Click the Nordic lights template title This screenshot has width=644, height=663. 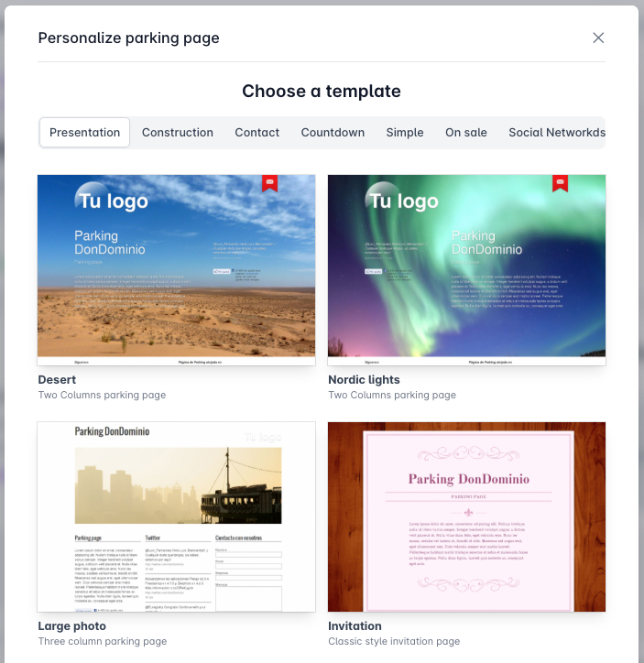[364, 380]
